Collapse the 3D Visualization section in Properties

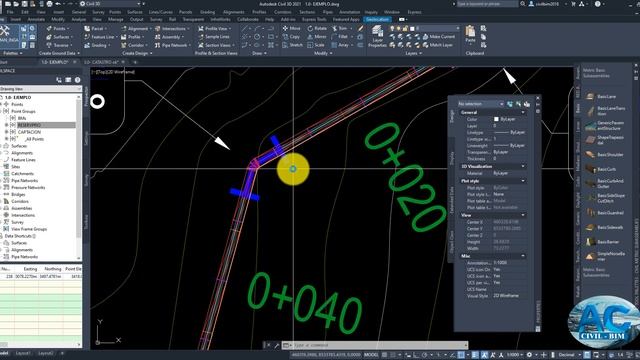tap(523, 166)
